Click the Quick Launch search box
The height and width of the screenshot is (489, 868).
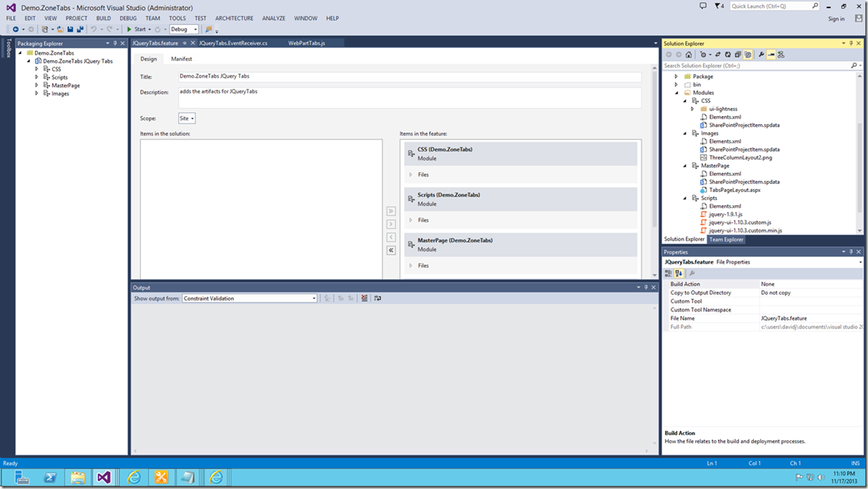pos(774,6)
